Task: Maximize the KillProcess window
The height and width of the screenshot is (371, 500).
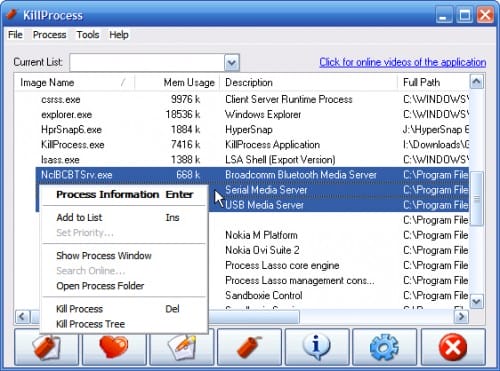Action: pos(464,15)
